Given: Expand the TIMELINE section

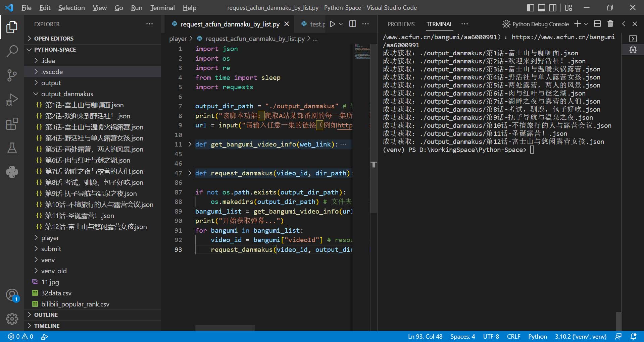Looking at the screenshot, I should (93, 326).
